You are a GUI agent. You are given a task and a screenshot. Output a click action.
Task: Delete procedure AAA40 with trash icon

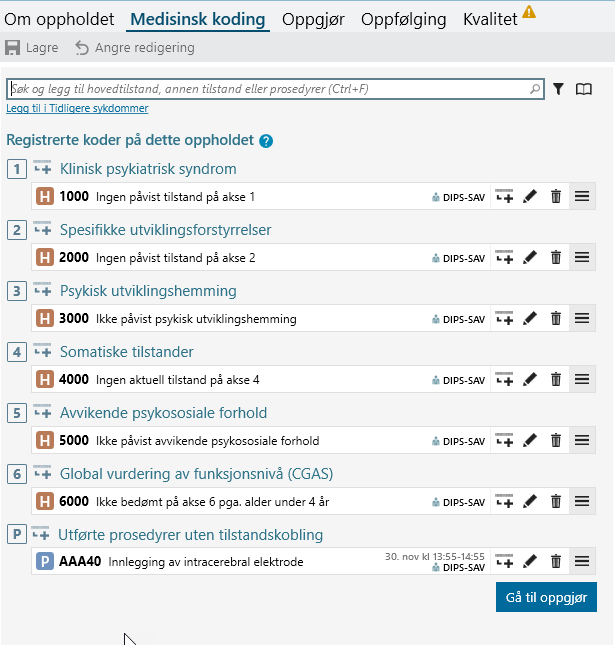(556, 562)
